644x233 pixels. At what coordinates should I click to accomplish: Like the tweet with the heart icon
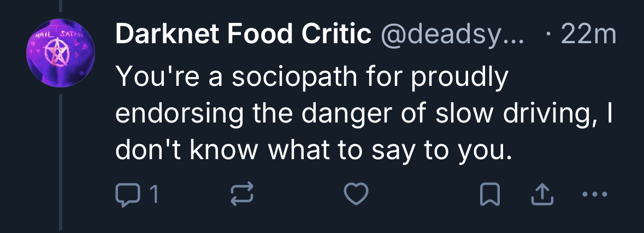tap(357, 195)
